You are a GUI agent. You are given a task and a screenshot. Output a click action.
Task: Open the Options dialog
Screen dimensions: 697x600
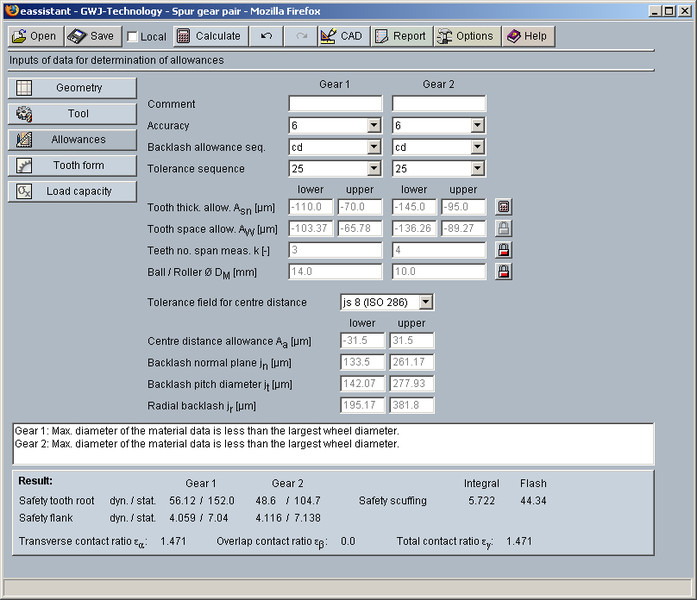465,36
